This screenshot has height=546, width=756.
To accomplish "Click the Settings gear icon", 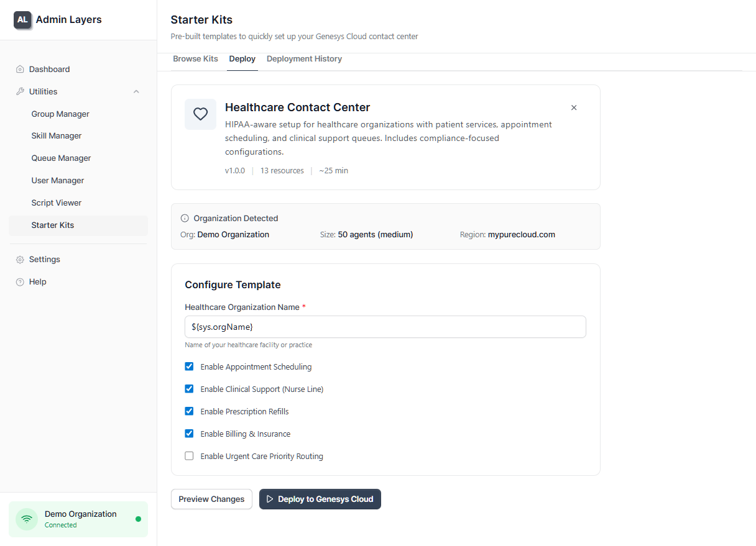I will 19,259.
